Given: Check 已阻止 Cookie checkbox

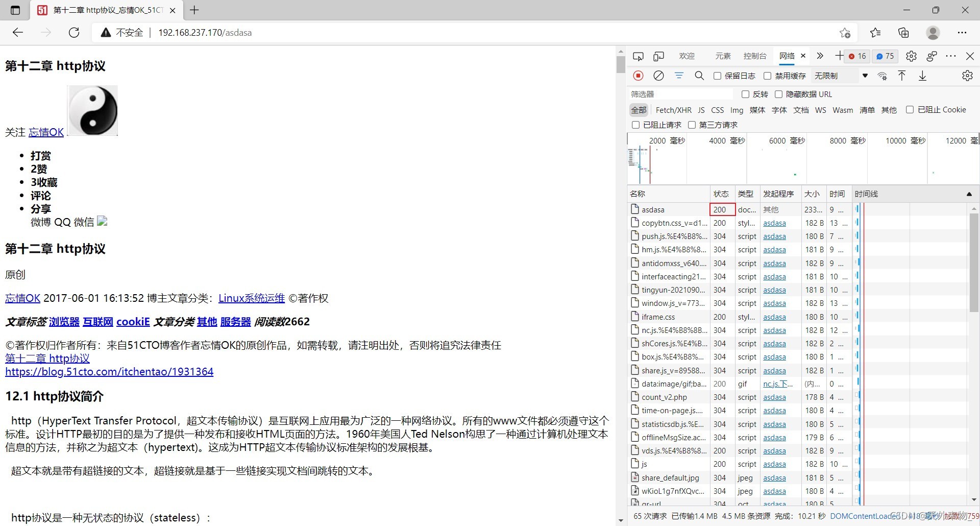Looking at the screenshot, I should [x=910, y=109].
